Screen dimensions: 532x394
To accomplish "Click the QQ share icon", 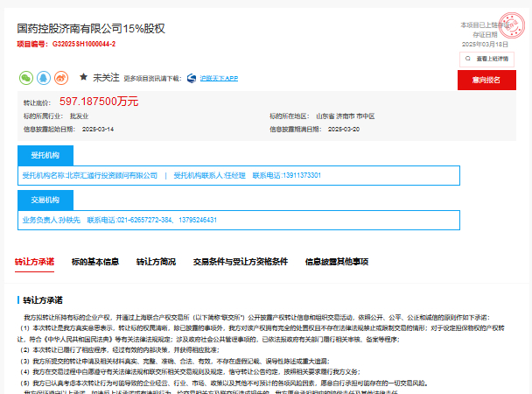I will click(x=43, y=77).
